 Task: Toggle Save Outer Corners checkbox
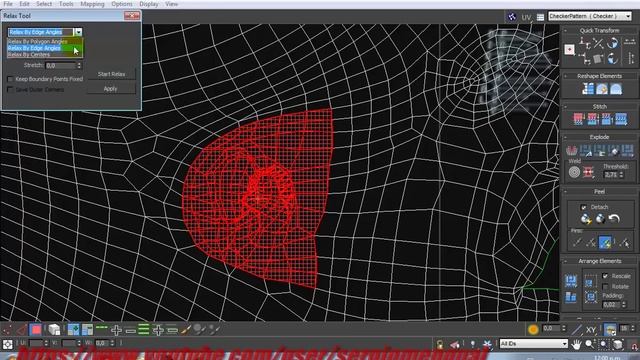coord(10,89)
